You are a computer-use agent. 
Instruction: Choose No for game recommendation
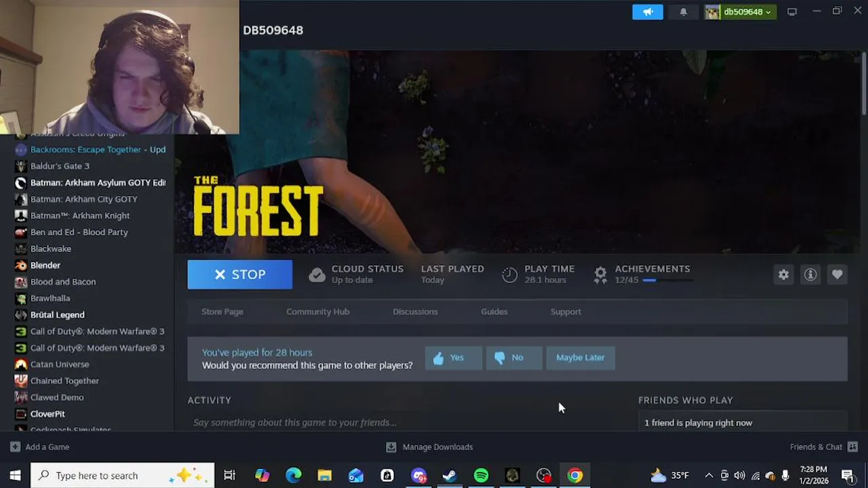coord(514,358)
